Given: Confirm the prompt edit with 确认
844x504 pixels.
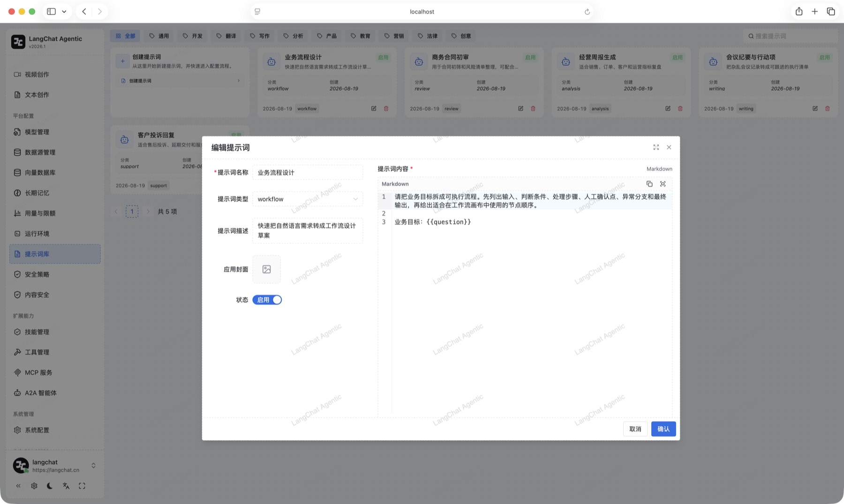Looking at the screenshot, I should point(663,429).
